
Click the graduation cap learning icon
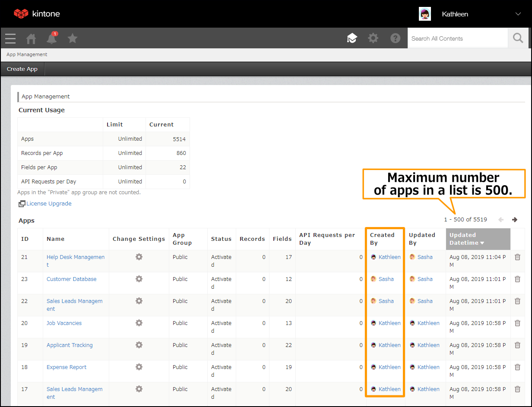352,38
